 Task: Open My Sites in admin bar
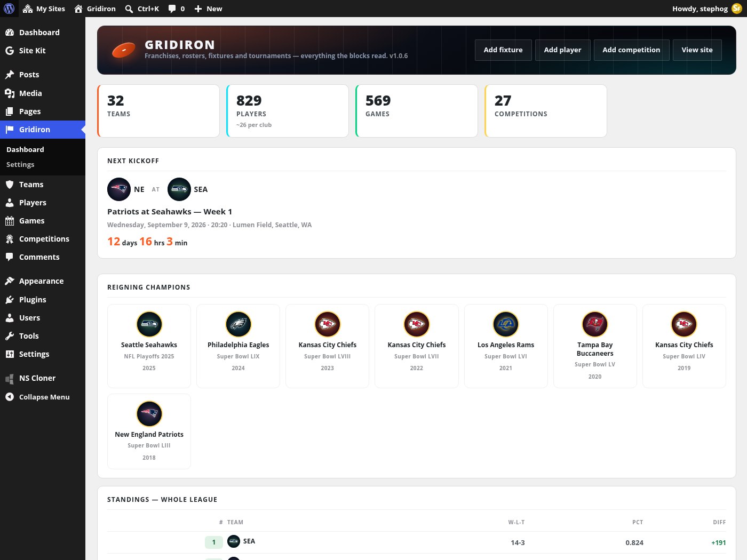click(x=44, y=9)
